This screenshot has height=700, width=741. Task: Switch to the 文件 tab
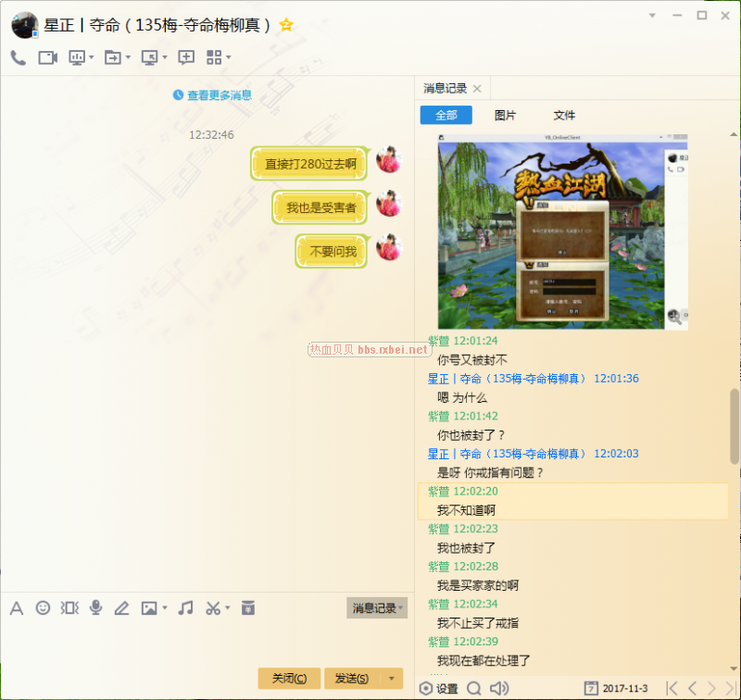564,116
